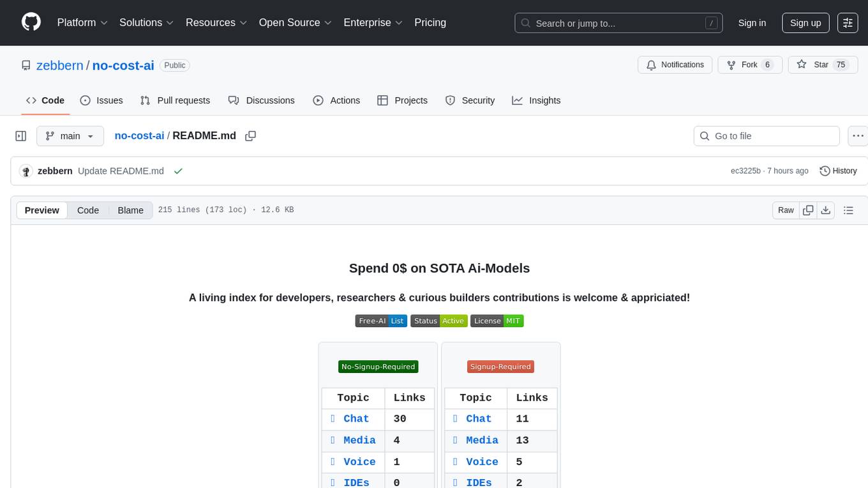
Task: Open the Pricing page
Action: 430,22
